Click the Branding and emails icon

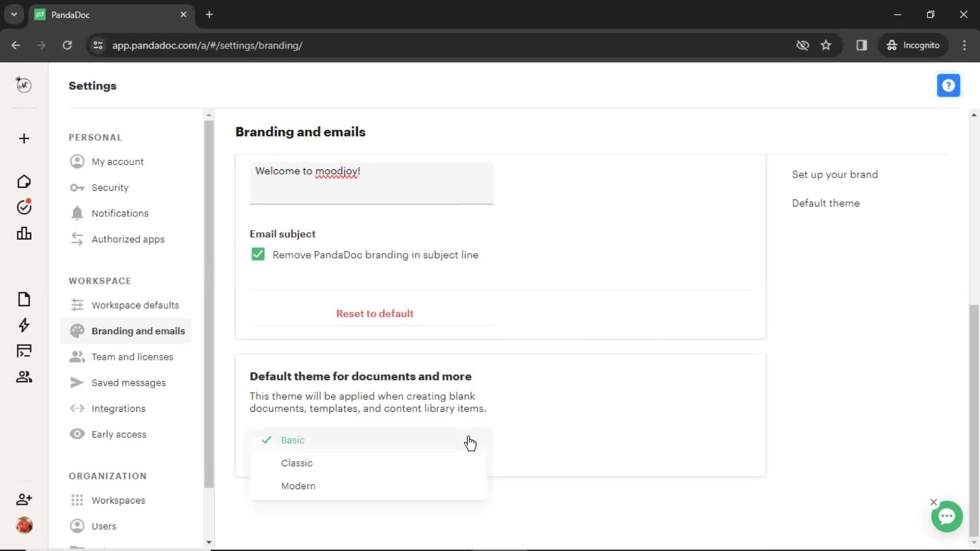point(77,331)
